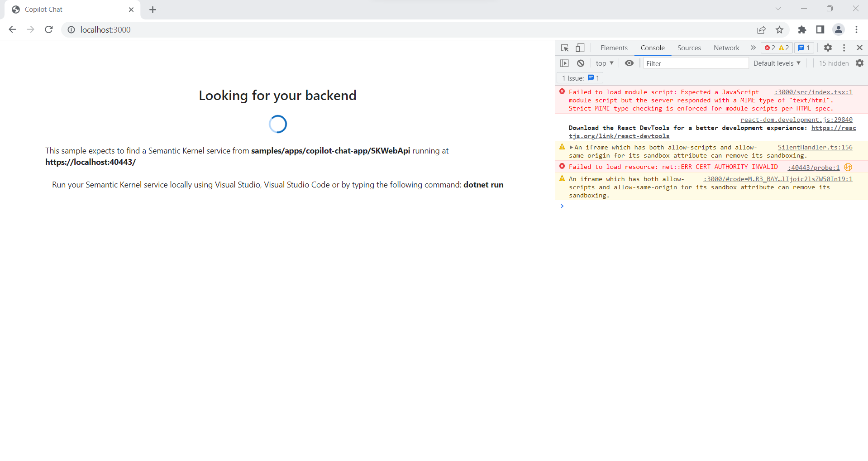Show the console sidebar
Viewport: 868px width, 461px height.
(x=564, y=63)
